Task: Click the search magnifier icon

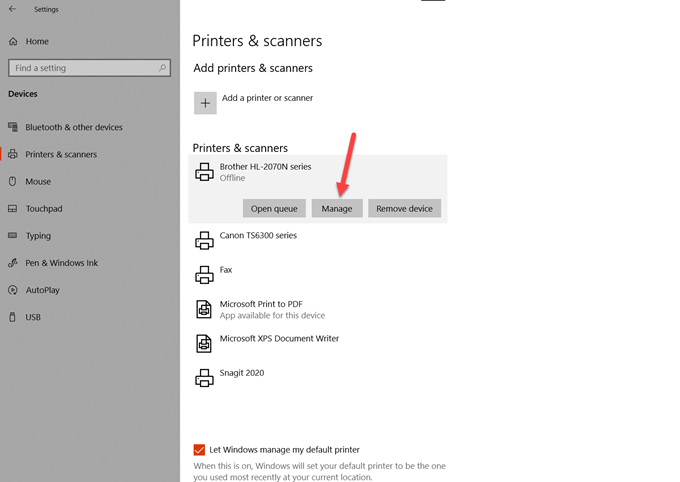Action: [162, 68]
